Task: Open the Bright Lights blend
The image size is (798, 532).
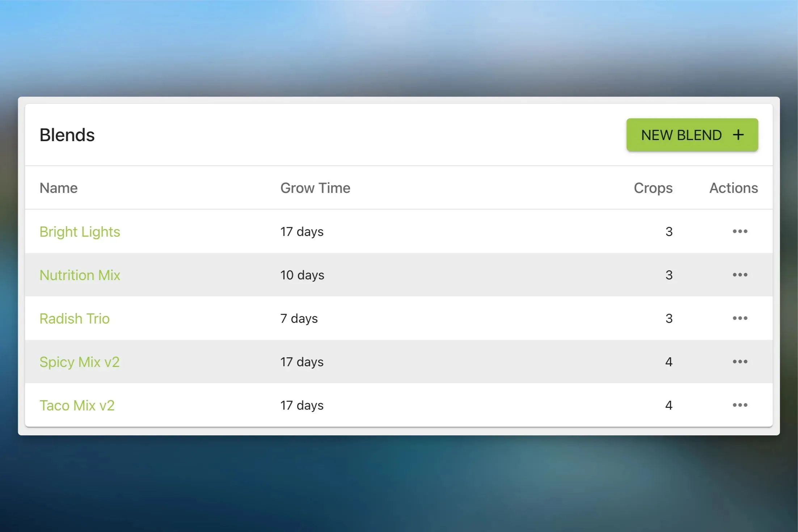Action: pos(80,231)
